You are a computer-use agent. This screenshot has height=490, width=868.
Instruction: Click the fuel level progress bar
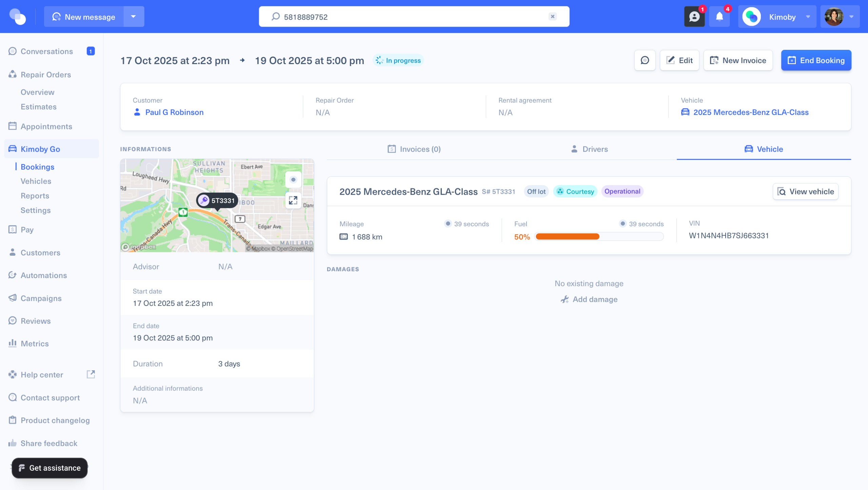[599, 237]
